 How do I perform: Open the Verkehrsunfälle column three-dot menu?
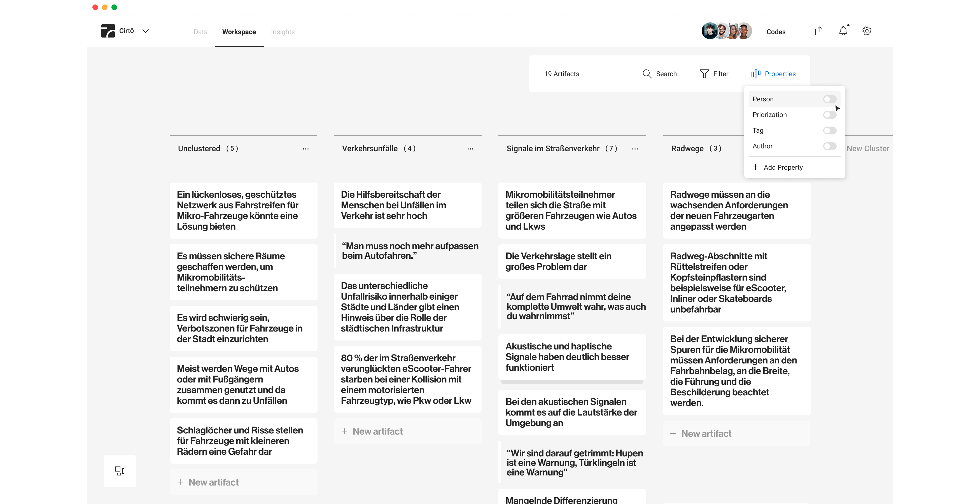pyautogui.click(x=470, y=149)
